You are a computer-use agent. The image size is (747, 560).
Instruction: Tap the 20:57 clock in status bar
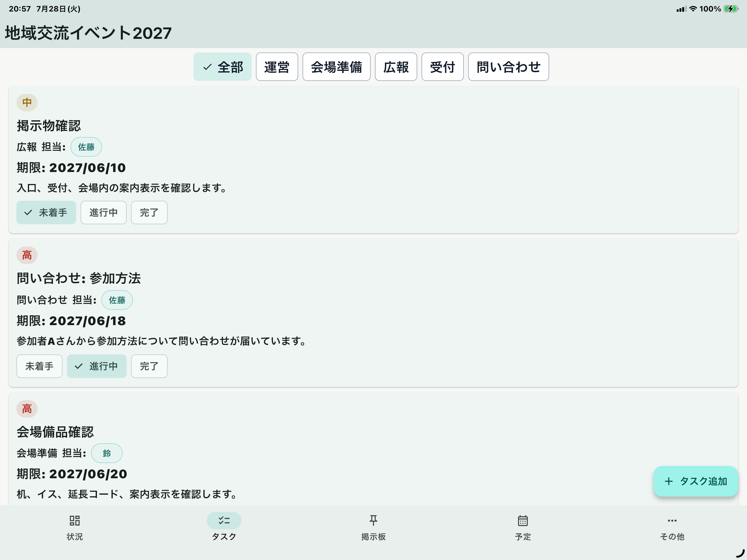pyautogui.click(x=20, y=9)
